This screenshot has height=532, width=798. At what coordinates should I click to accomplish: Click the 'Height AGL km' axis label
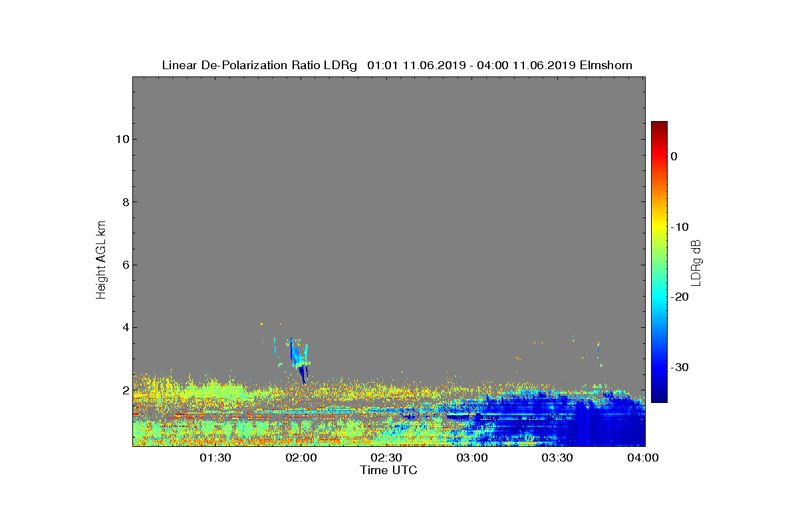tap(101, 260)
